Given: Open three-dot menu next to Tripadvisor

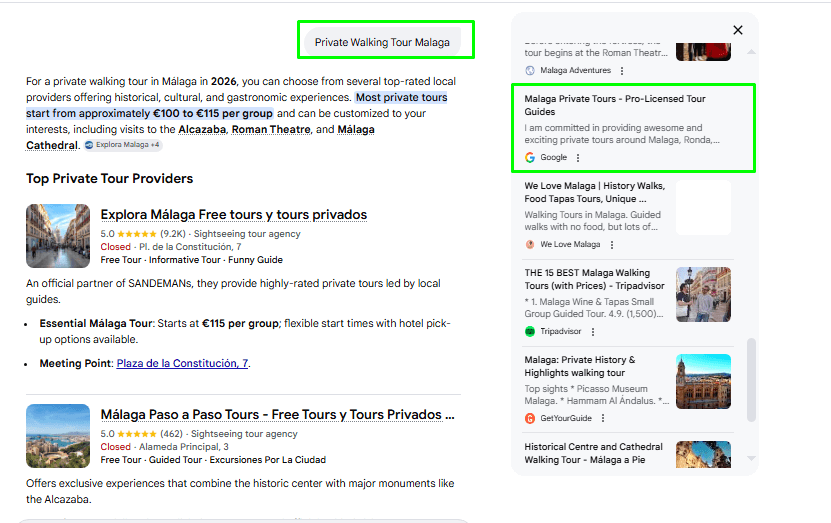Looking at the screenshot, I should pos(592,332).
